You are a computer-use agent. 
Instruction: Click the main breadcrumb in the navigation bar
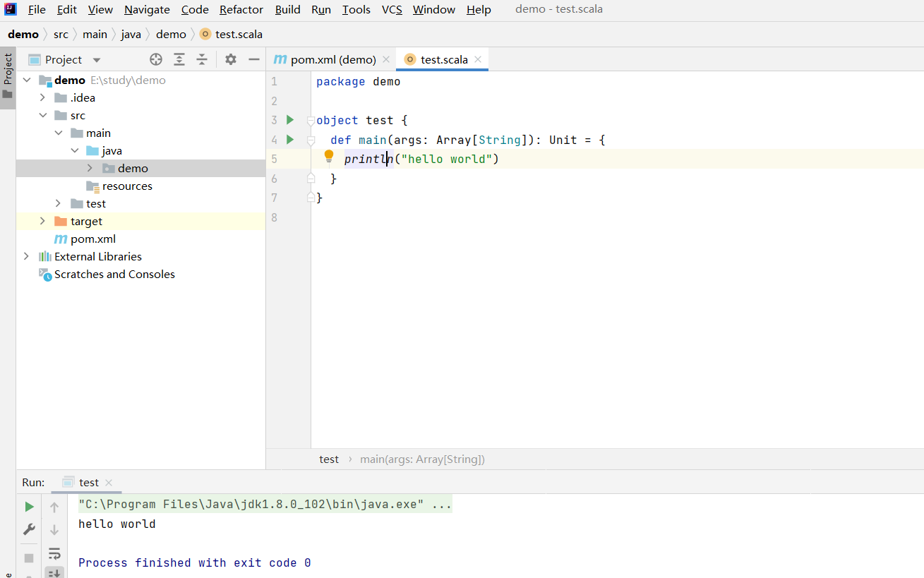coord(95,35)
